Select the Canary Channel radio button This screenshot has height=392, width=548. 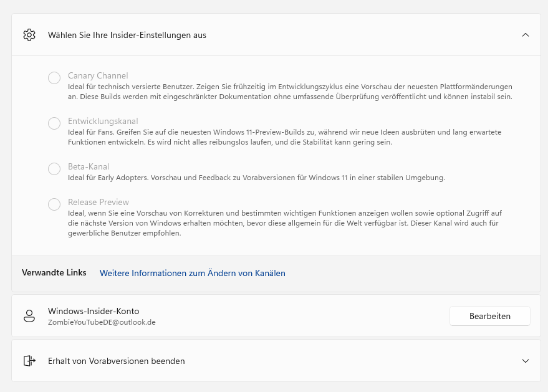coord(54,77)
